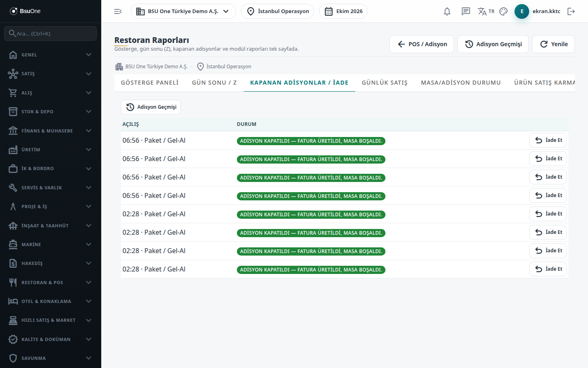588x368 pixels.
Task: Click the FİNANS & MUHASEBE bank icon
Action: point(13,131)
